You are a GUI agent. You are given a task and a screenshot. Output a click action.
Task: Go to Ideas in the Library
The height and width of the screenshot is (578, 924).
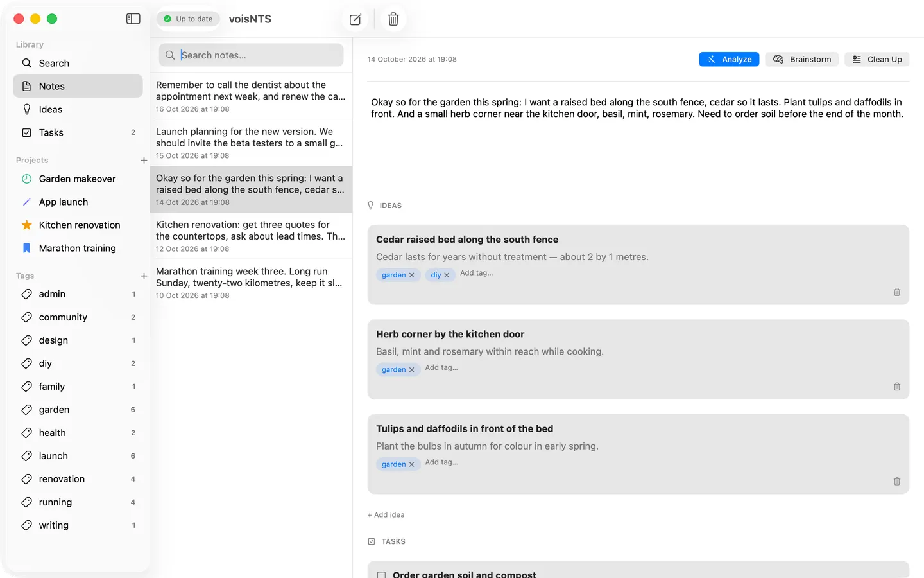[x=78, y=109]
